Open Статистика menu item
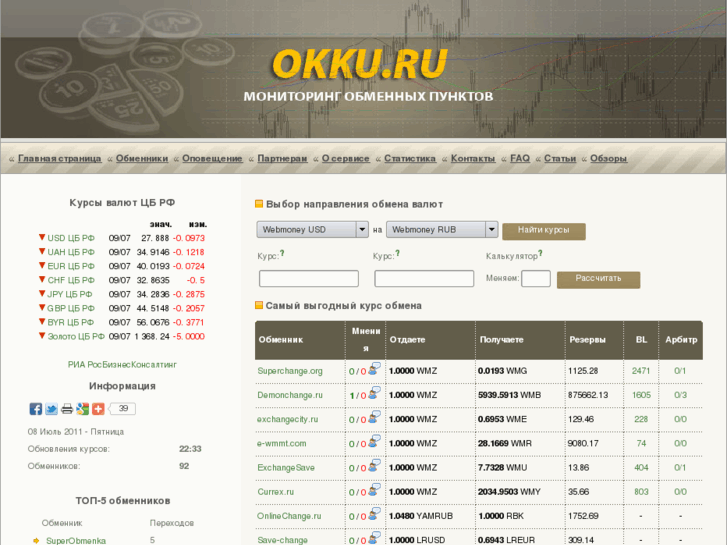The width and height of the screenshot is (727, 545). click(x=410, y=159)
